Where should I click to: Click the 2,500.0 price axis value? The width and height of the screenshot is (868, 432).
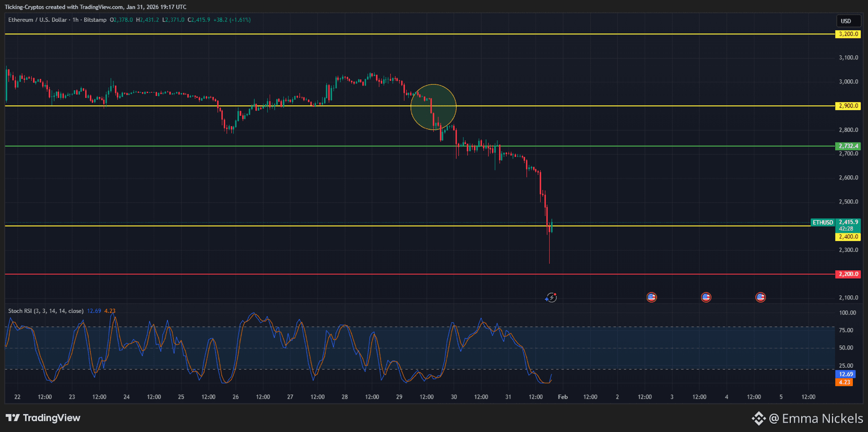point(848,202)
